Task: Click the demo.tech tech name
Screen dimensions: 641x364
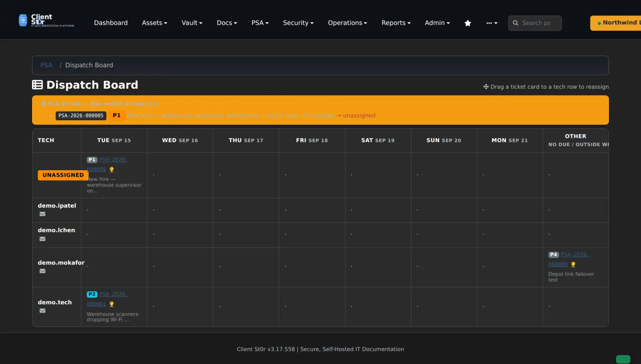Action: click(55, 302)
